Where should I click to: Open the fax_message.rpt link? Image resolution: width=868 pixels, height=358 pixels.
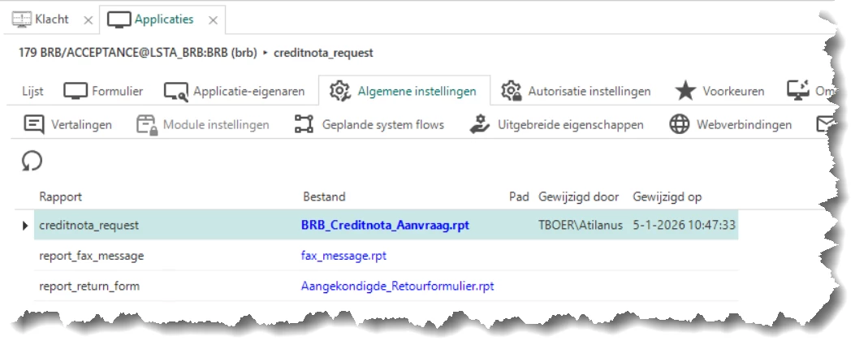(343, 256)
